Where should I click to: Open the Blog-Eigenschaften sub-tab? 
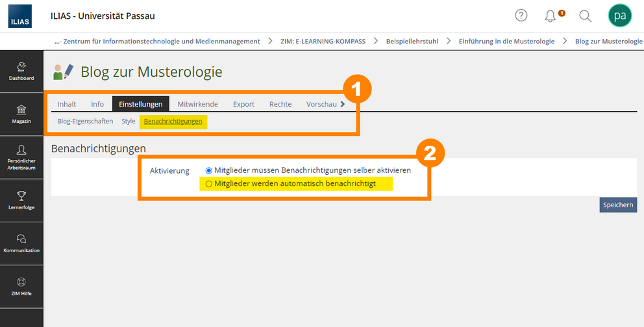click(85, 122)
